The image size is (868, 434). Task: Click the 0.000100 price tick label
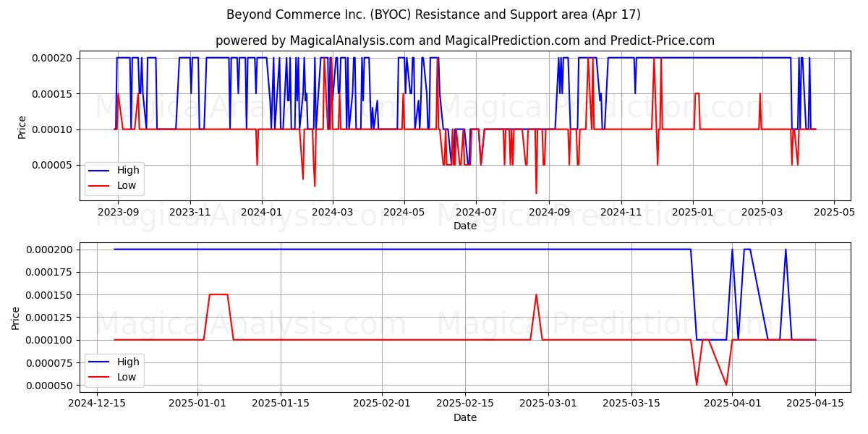(x=51, y=340)
